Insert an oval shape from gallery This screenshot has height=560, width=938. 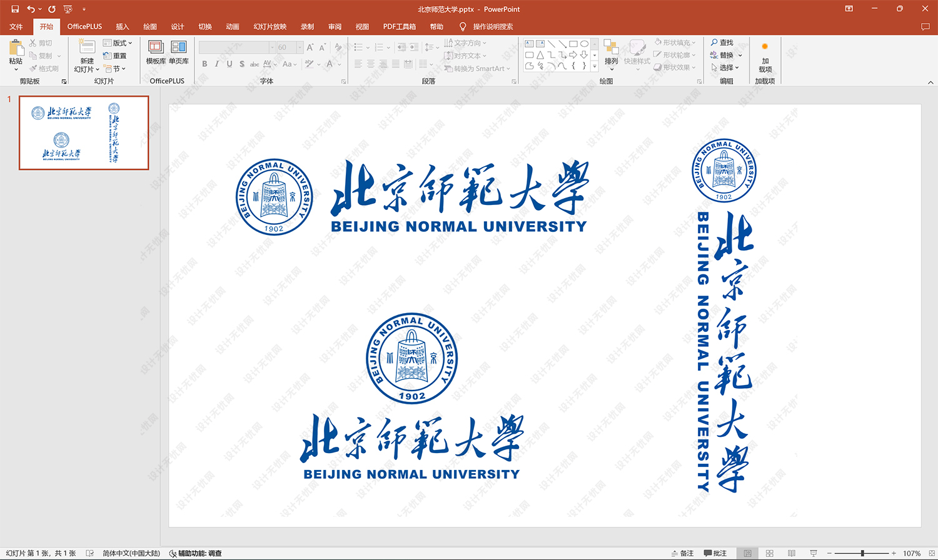pyautogui.click(x=584, y=44)
